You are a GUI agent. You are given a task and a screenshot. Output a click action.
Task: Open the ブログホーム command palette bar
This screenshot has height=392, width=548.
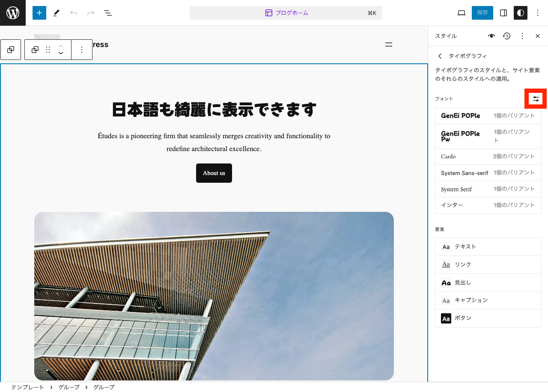[286, 13]
